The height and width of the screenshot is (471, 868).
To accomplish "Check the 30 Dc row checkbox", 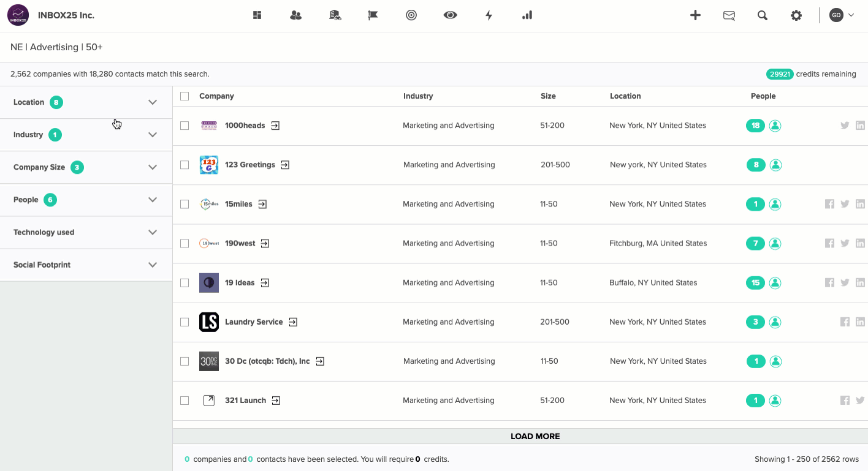I will pyautogui.click(x=185, y=361).
